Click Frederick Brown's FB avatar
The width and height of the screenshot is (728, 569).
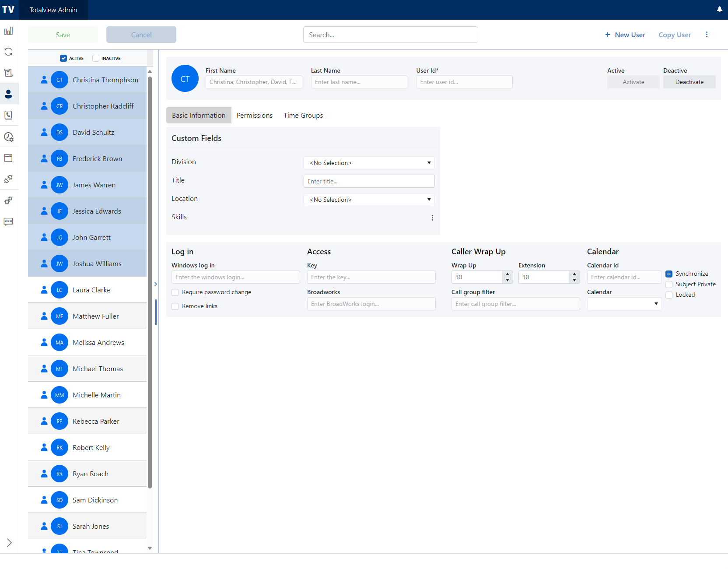pyautogui.click(x=59, y=158)
